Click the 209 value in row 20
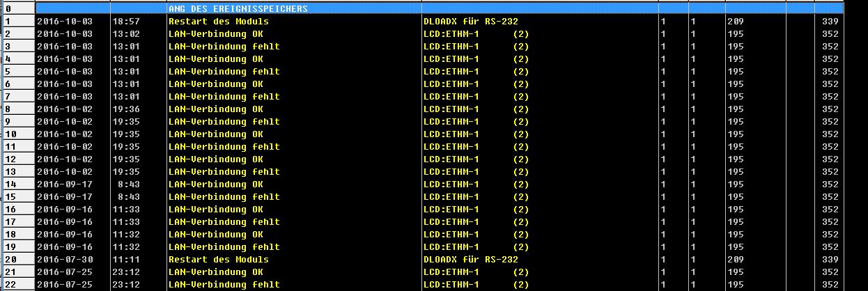868x291 pixels. click(x=736, y=260)
